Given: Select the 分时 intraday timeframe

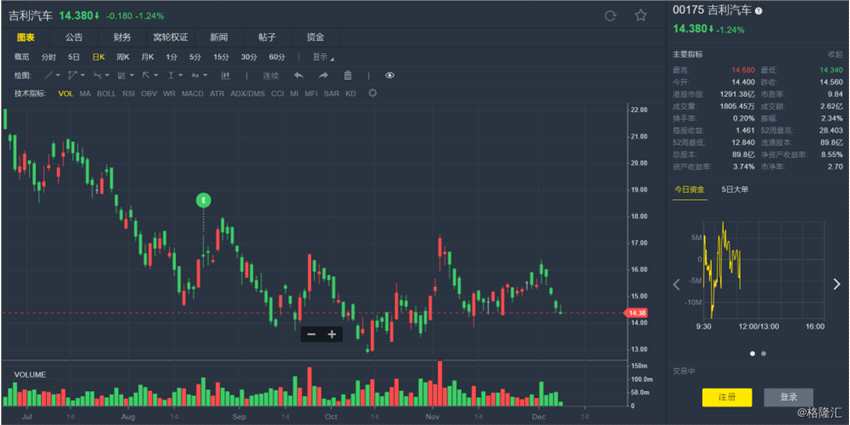Looking at the screenshot, I should 48,57.
